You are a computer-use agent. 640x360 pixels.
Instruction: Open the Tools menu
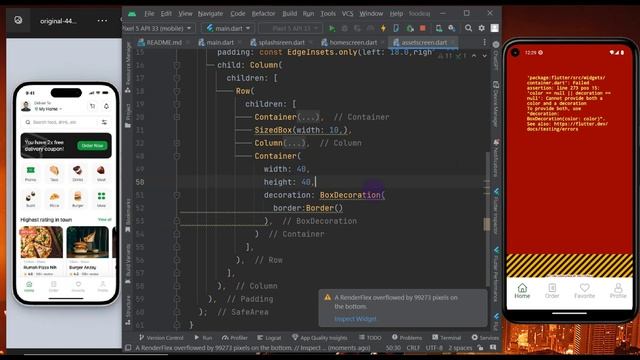(328, 13)
